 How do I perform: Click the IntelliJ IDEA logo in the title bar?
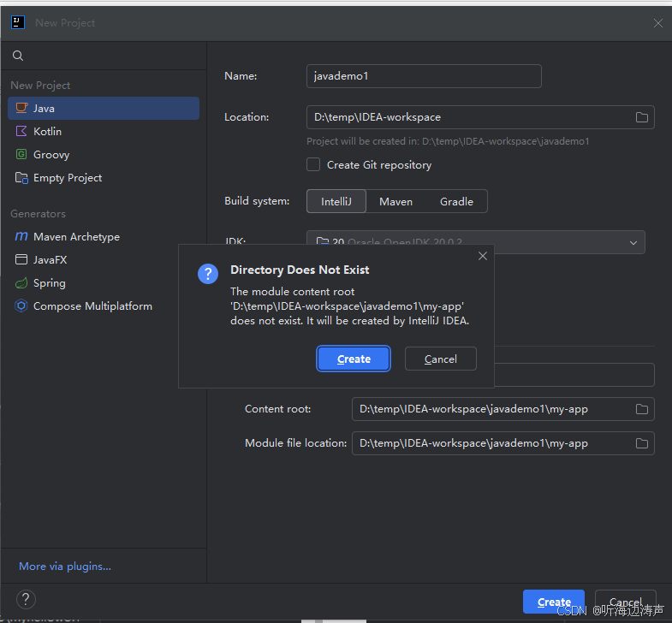18,22
